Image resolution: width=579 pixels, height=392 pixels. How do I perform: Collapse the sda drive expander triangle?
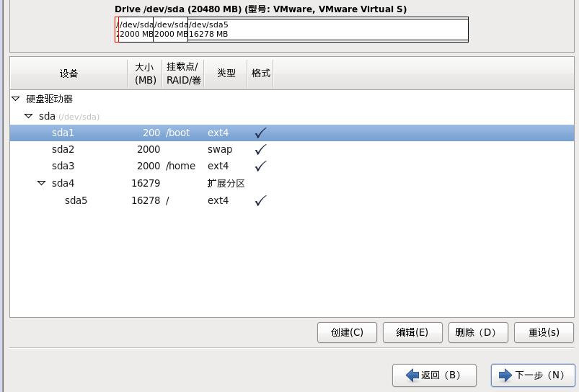pos(28,116)
